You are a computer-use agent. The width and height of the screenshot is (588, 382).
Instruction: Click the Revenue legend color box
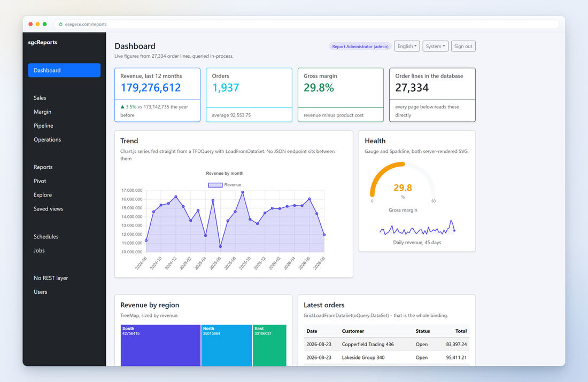215,185
